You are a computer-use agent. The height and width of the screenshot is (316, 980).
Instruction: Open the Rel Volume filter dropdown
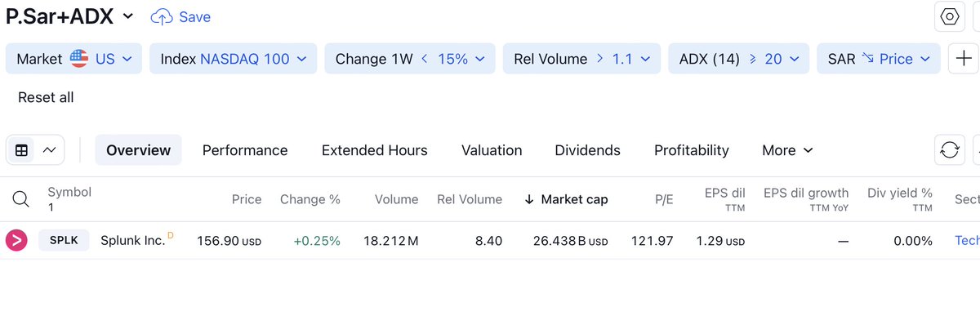(x=582, y=59)
